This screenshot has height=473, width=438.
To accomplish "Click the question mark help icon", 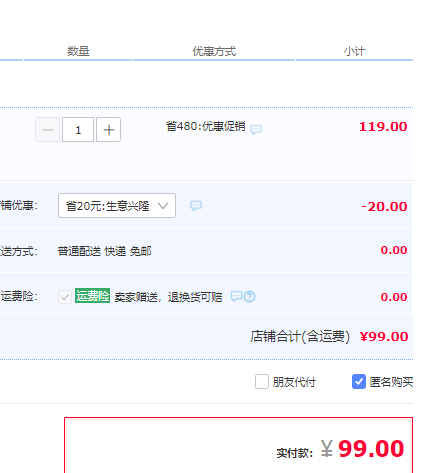I will coord(249,296).
